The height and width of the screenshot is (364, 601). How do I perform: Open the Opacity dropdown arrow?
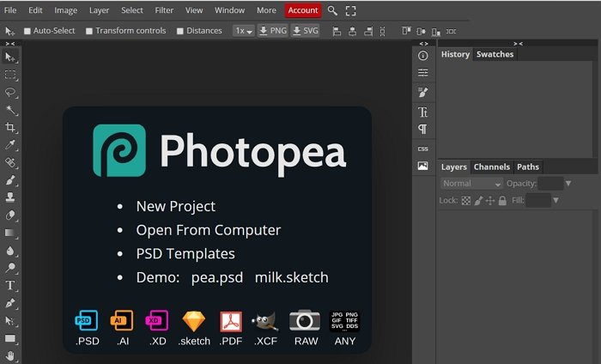point(568,184)
